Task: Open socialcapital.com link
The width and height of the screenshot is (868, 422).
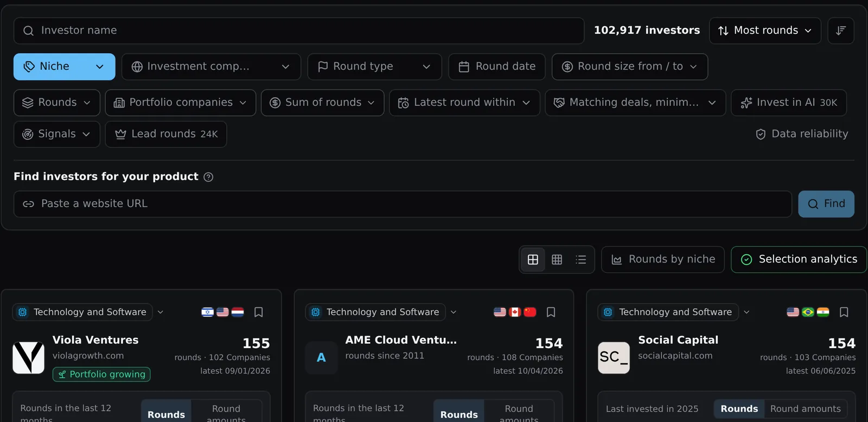Action: tap(675, 356)
